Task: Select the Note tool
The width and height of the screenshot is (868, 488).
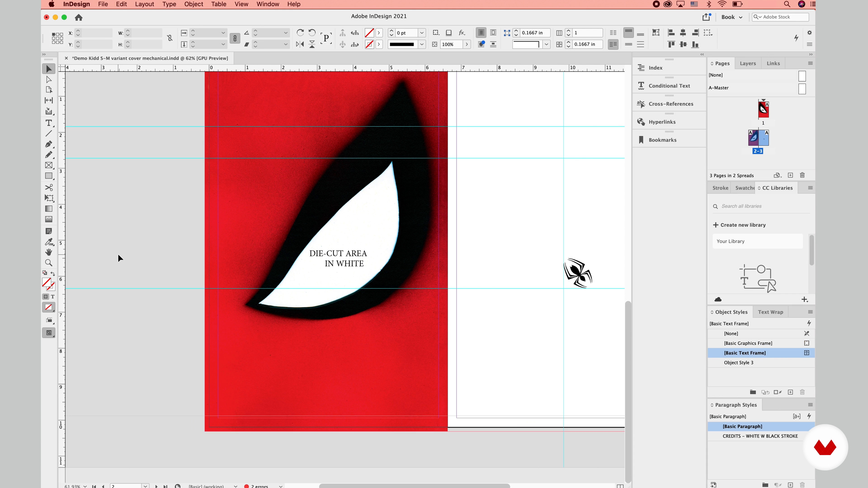Action: pos(49,231)
